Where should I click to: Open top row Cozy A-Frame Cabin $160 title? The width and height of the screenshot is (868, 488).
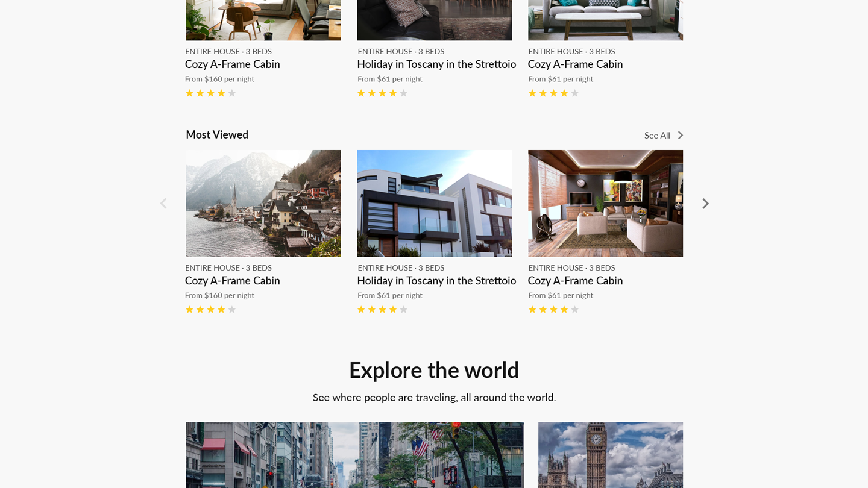coord(233,64)
